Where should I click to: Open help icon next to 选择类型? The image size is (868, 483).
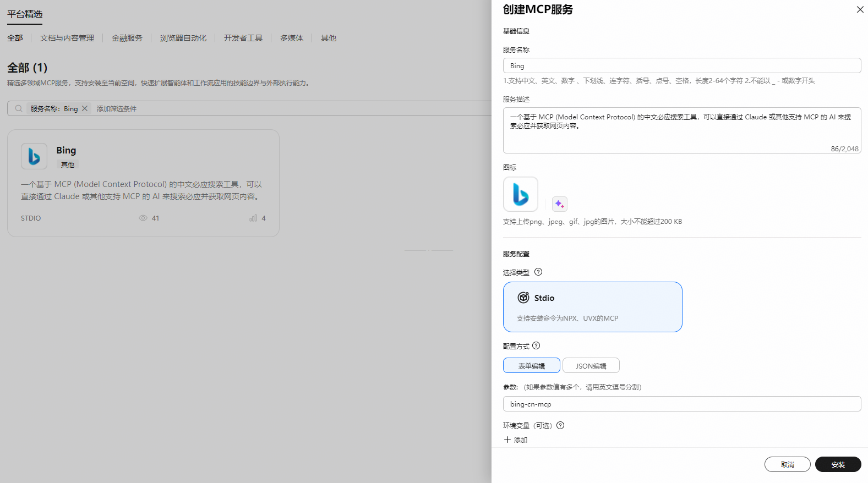[x=538, y=272]
